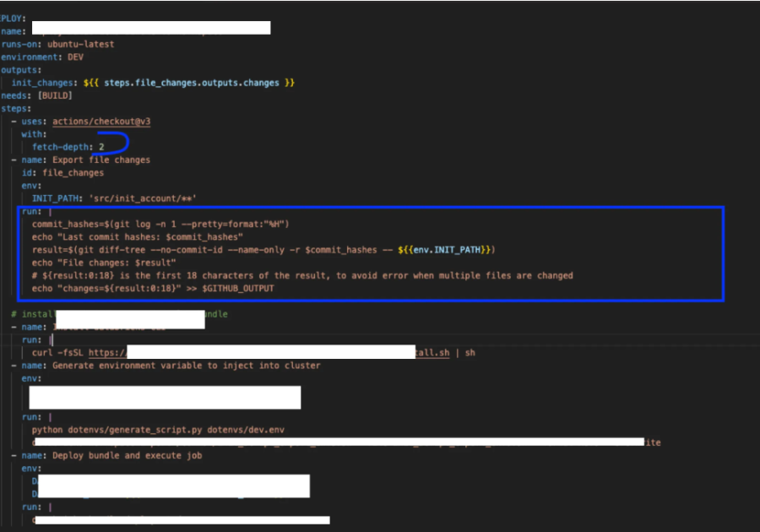
Task: Click the curl https URL link
Action: [107, 352]
